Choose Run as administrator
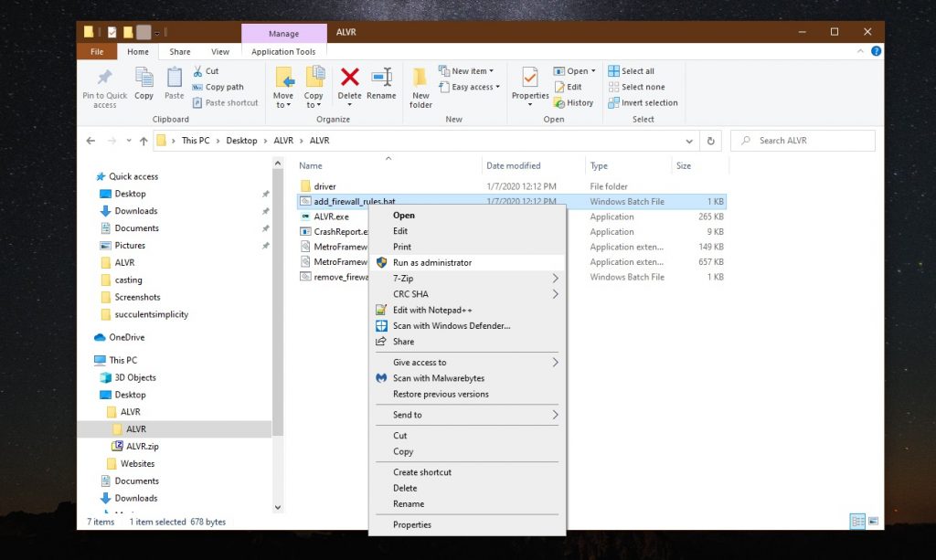936x560 pixels. (x=467, y=262)
